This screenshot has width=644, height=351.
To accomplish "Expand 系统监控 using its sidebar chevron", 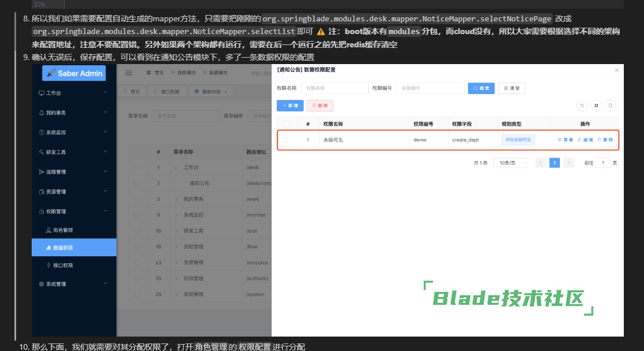I will [x=106, y=132].
